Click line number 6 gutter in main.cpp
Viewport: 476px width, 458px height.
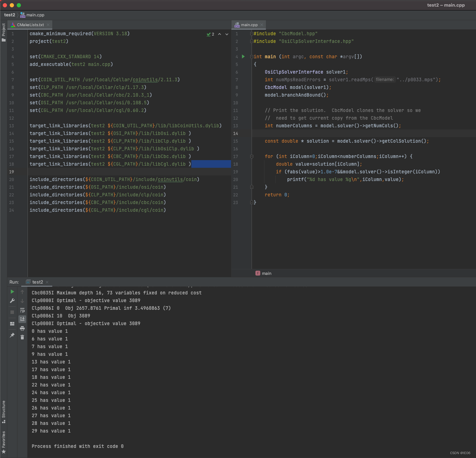(x=237, y=72)
